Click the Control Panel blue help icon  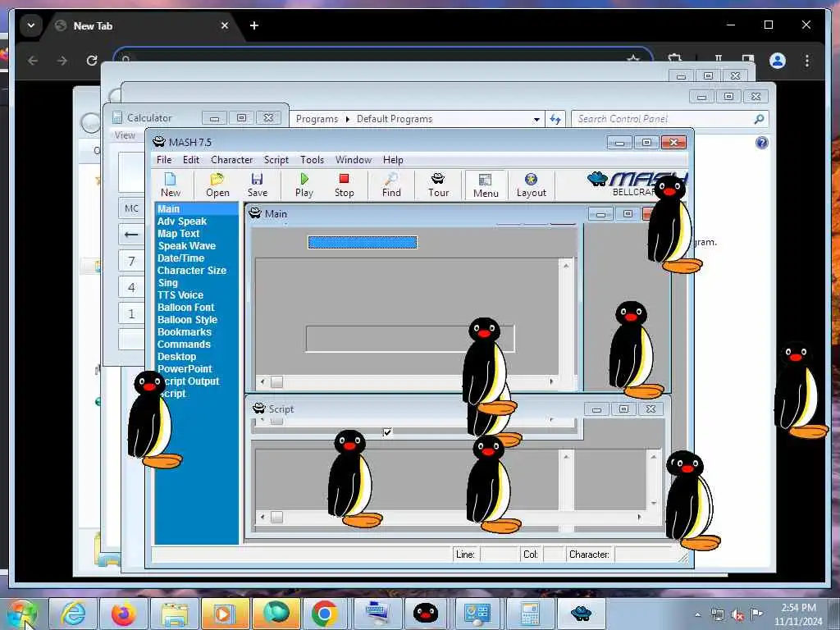[762, 143]
